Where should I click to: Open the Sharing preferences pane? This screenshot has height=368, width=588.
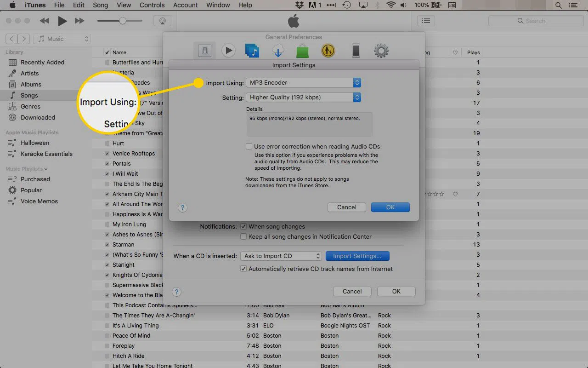point(252,51)
